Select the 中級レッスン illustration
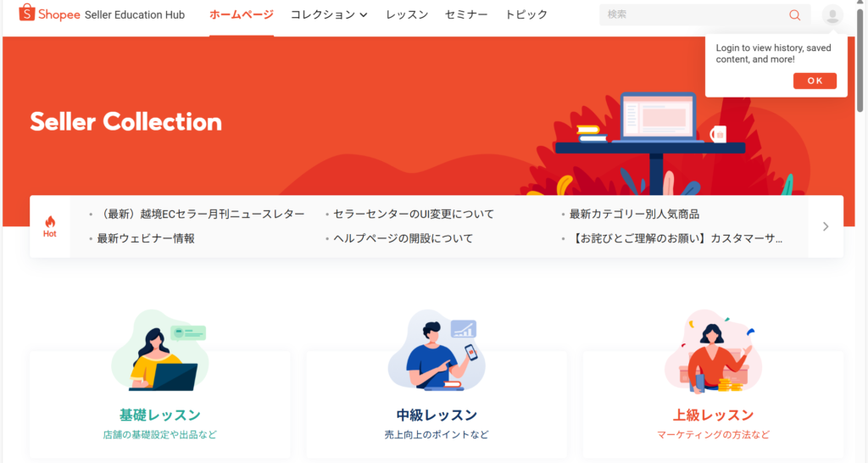Image resolution: width=868 pixels, height=463 pixels. (437, 350)
